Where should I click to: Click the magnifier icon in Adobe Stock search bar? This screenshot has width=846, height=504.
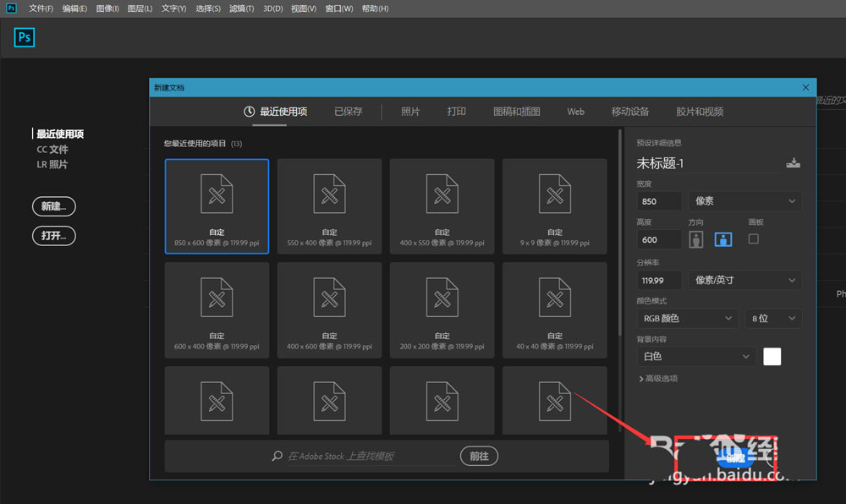(276, 456)
